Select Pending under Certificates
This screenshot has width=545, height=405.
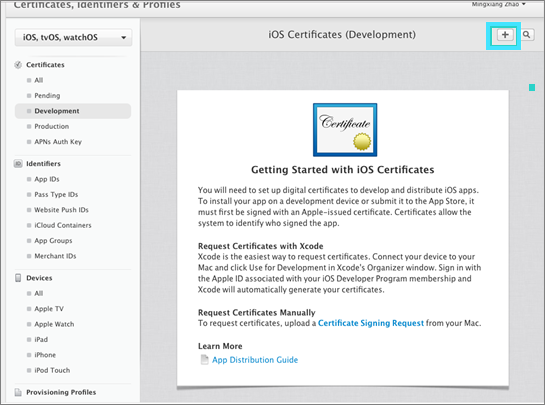[47, 96]
